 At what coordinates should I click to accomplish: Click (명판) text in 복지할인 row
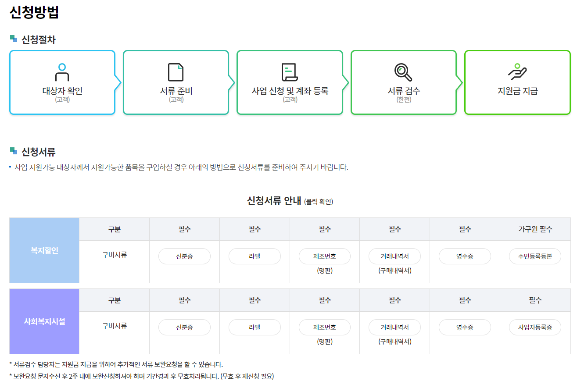coord(325,271)
